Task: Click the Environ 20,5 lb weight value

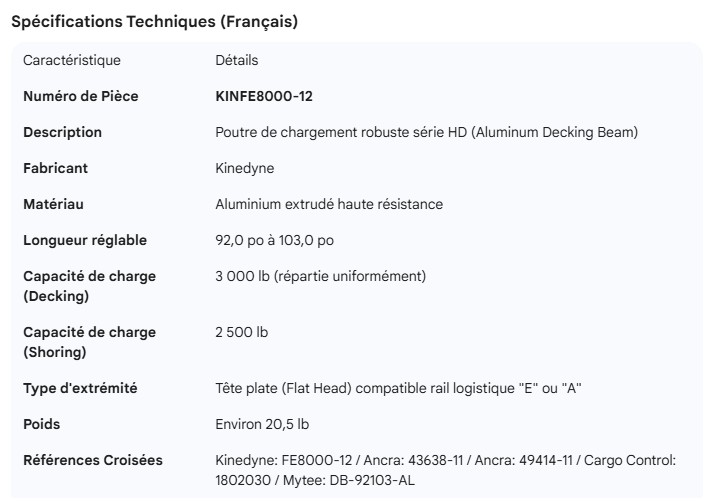Action: coord(262,424)
